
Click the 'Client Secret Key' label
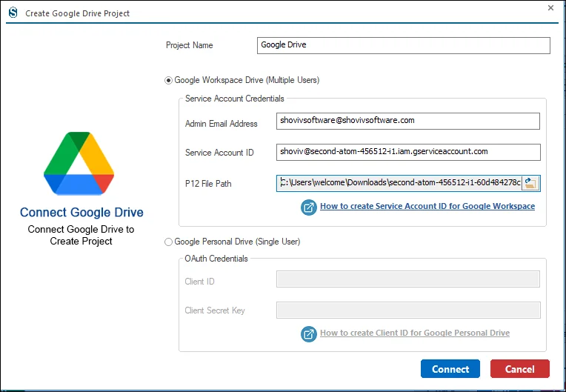pyautogui.click(x=215, y=310)
